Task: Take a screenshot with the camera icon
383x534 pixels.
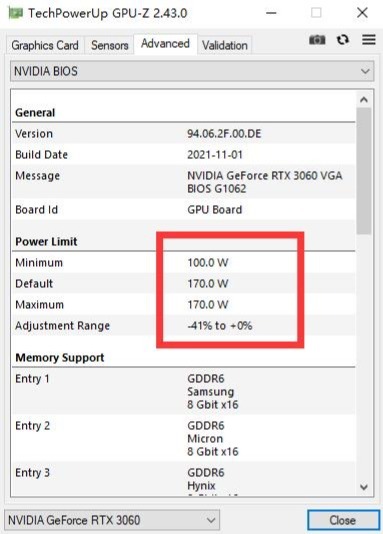Action: point(317,40)
